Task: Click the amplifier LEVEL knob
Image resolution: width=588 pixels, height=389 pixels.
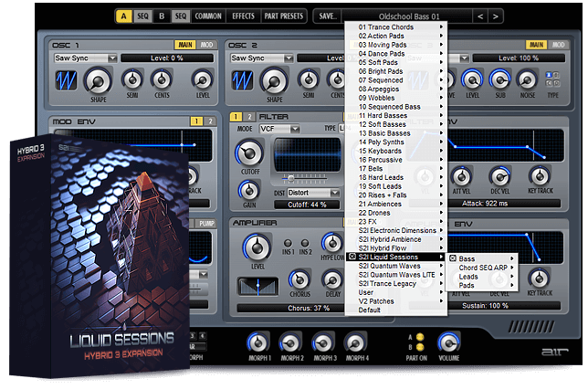Action: point(257,247)
